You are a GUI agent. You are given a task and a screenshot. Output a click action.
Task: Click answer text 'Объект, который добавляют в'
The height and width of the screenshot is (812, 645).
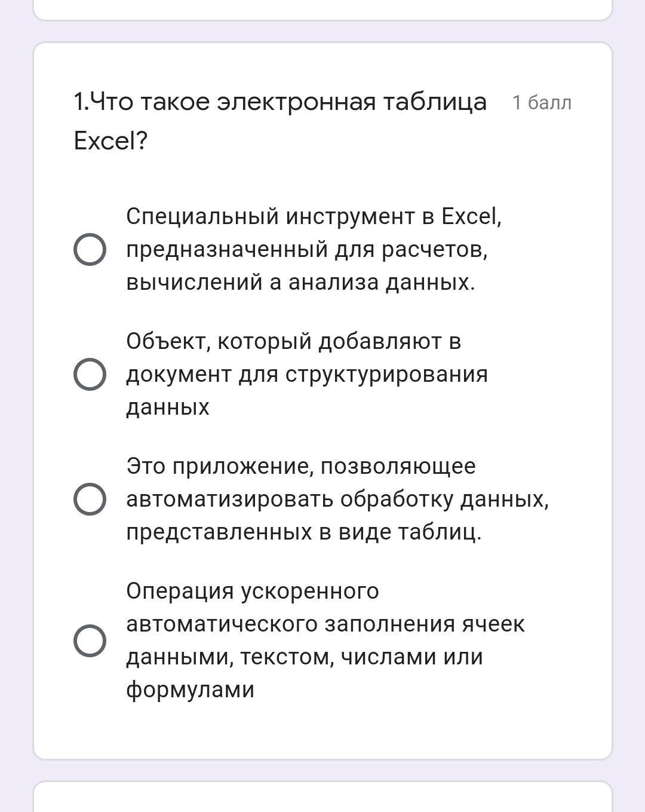[x=293, y=341]
